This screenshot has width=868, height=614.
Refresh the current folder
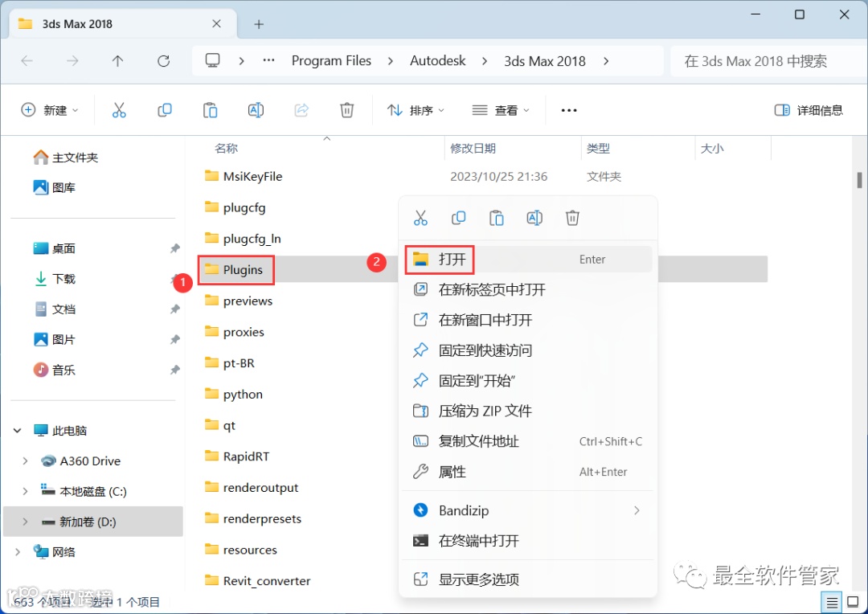(163, 61)
